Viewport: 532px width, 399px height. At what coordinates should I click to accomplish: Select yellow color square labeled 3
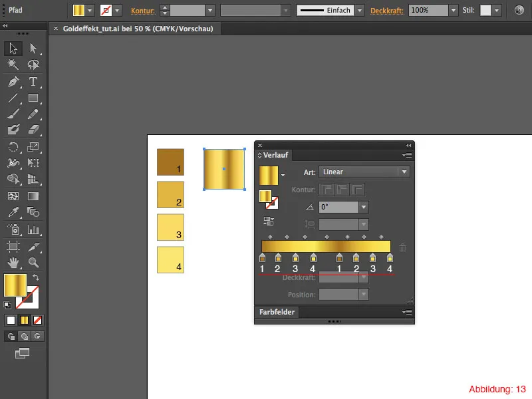coord(170,227)
